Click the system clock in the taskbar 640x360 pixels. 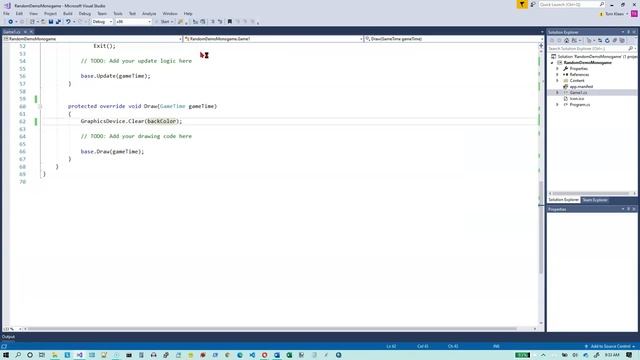(612, 355)
